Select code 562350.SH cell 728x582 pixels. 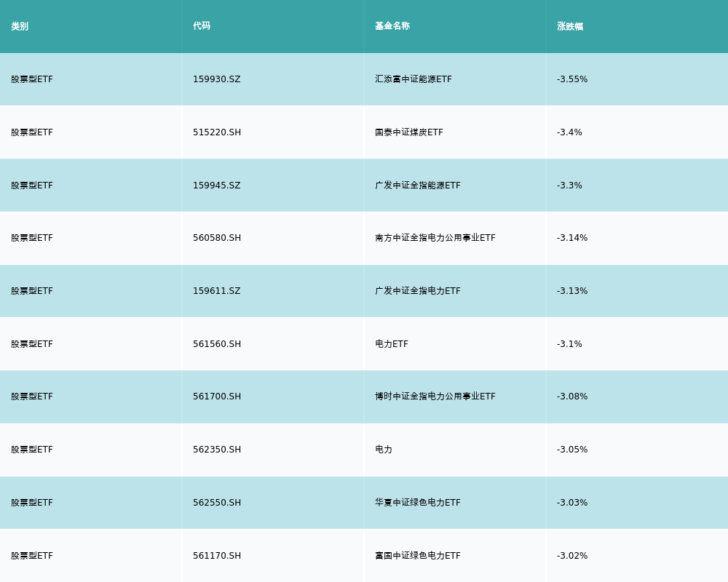click(216, 450)
